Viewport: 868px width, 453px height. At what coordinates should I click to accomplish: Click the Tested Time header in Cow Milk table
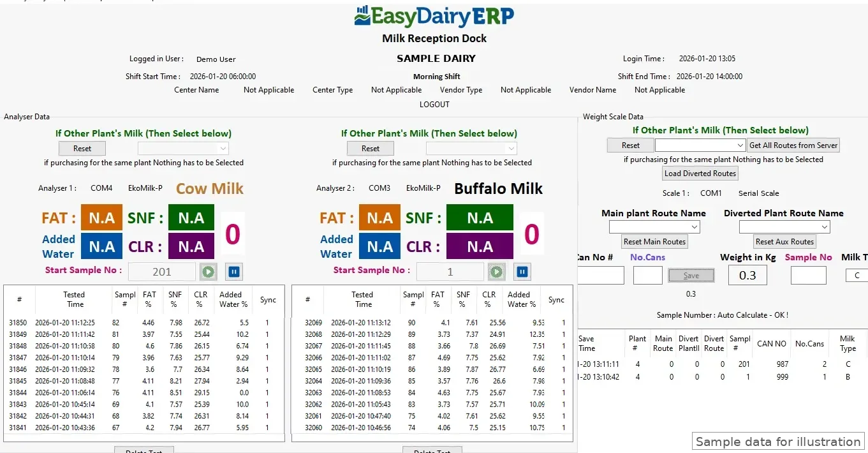click(74, 299)
